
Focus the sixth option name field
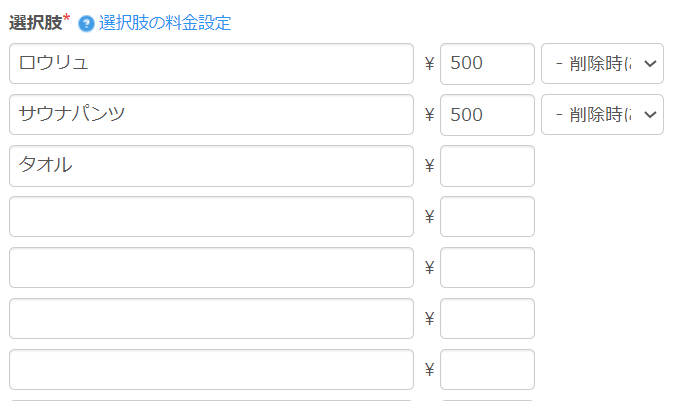click(x=211, y=319)
